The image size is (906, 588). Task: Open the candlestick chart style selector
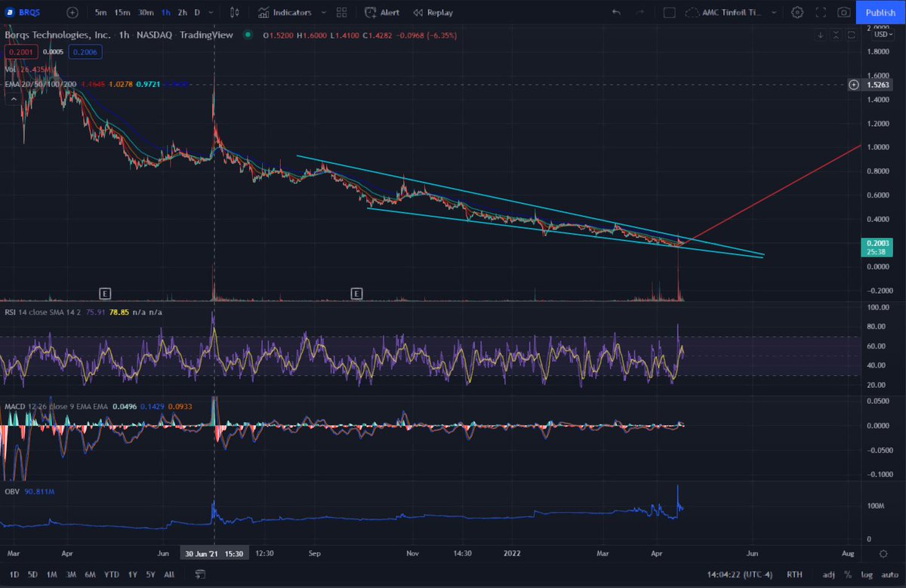(236, 12)
